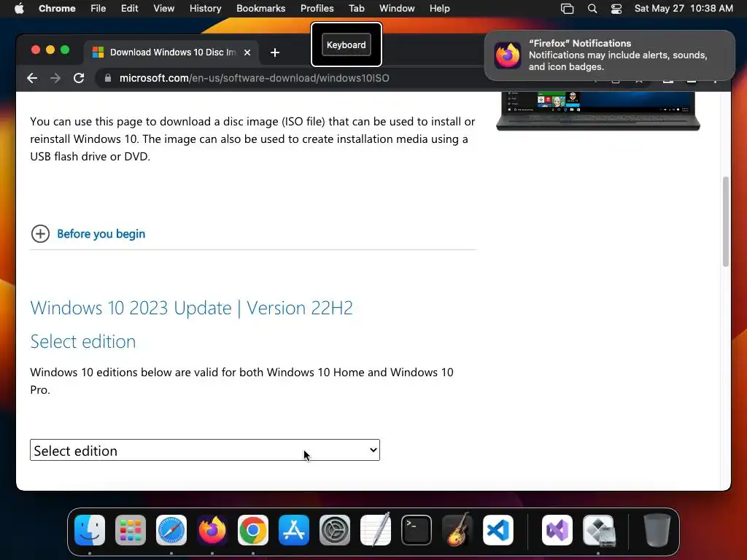Click the date and time in menu bar
The height and width of the screenshot is (560, 747).
click(684, 9)
